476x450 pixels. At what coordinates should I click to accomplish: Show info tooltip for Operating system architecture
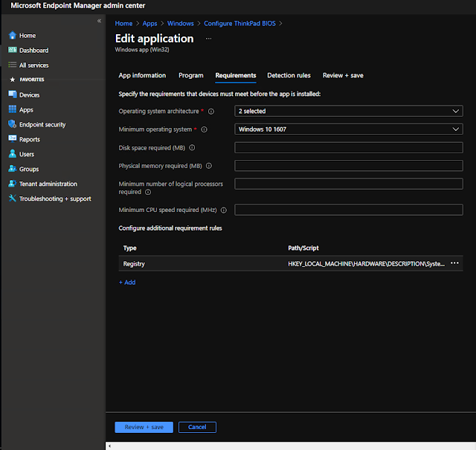pos(211,112)
